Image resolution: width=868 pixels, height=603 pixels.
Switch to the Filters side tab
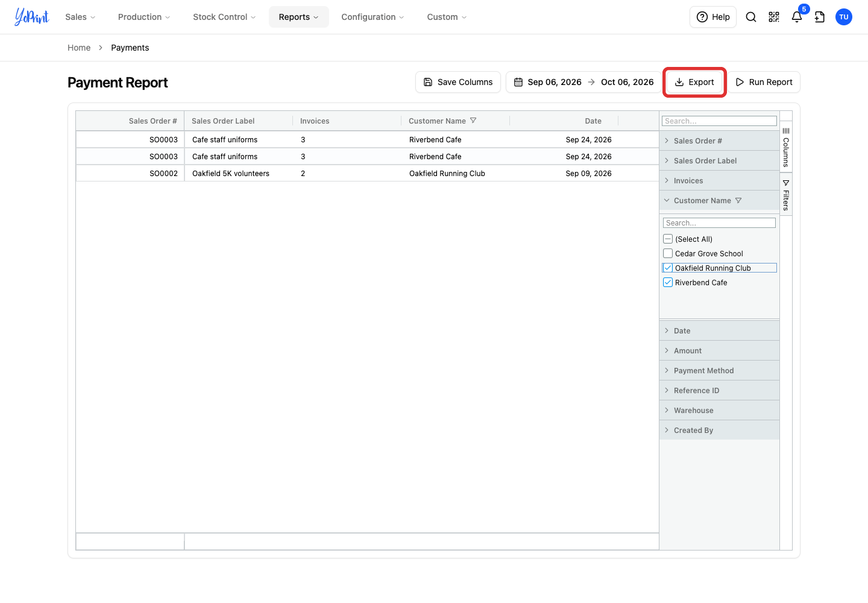point(786,195)
